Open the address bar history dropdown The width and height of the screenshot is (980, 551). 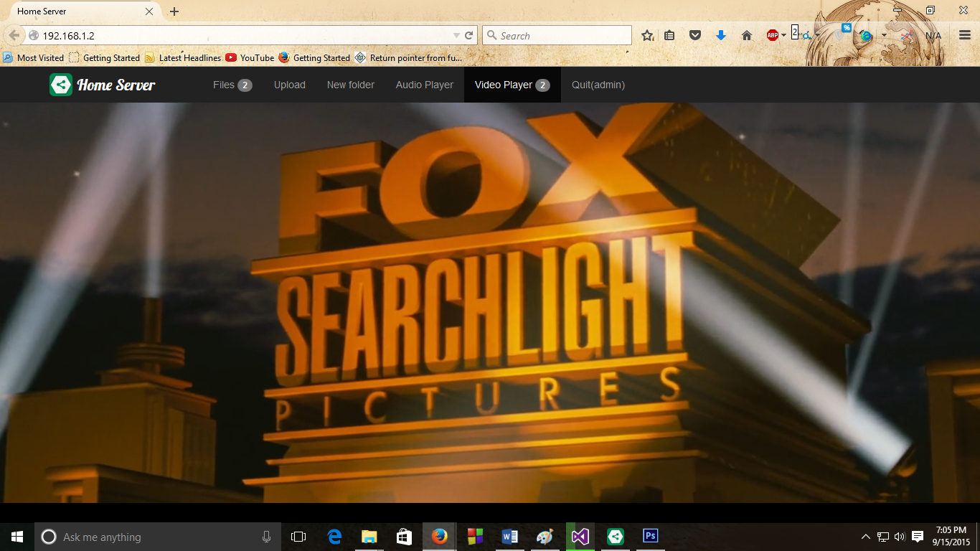pos(457,35)
